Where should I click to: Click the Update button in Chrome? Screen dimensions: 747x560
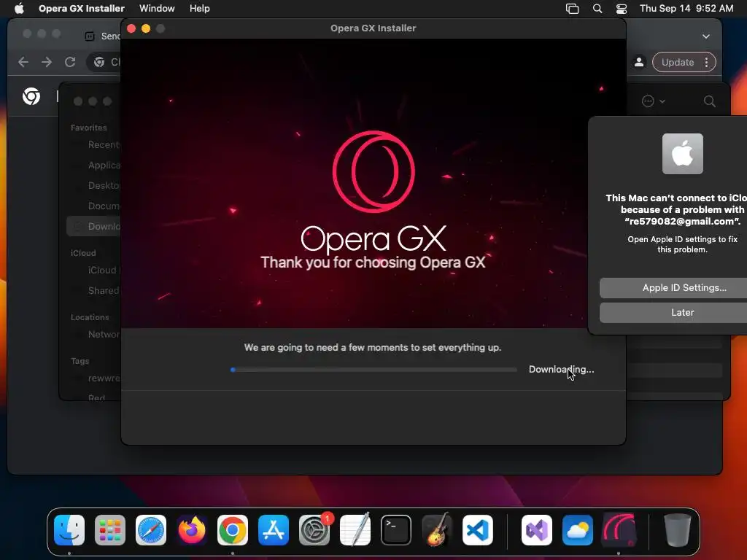click(x=678, y=63)
